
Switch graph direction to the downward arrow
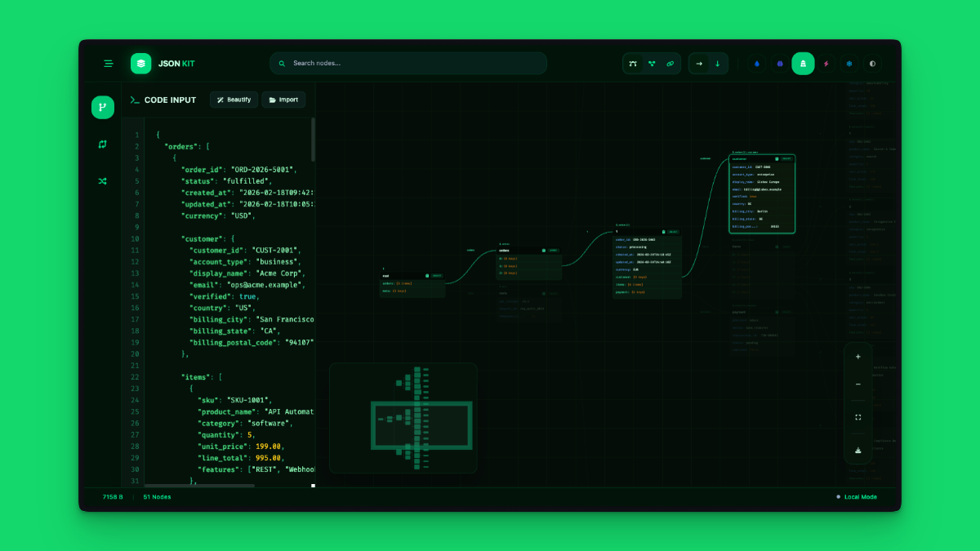[x=717, y=63]
